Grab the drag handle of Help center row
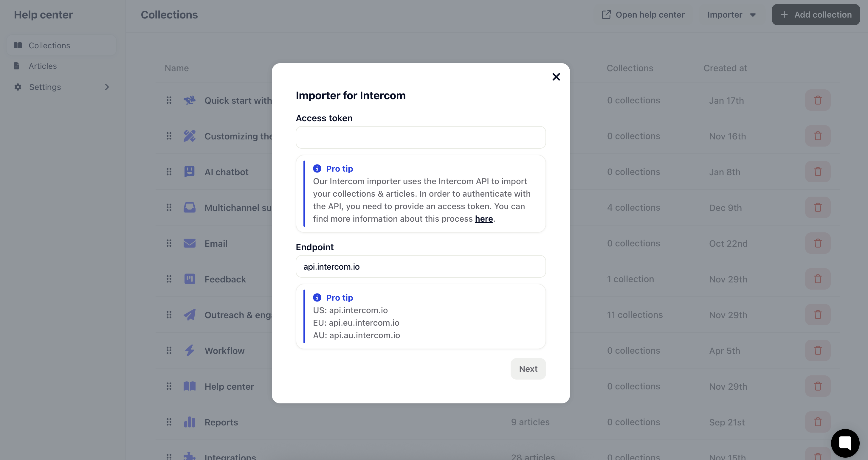Viewport: 868px width, 460px height. (x=169, y=386)
